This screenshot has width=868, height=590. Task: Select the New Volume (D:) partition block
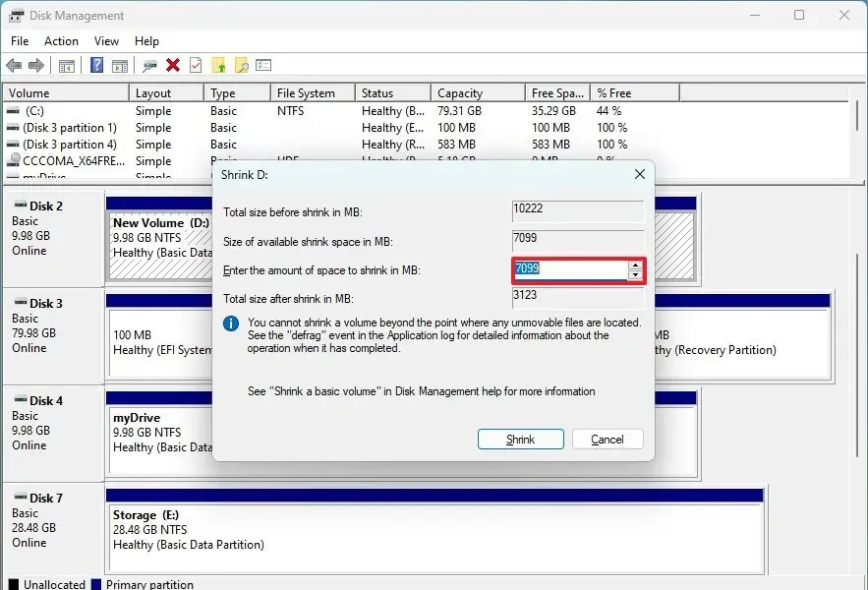tap(160, 245)
